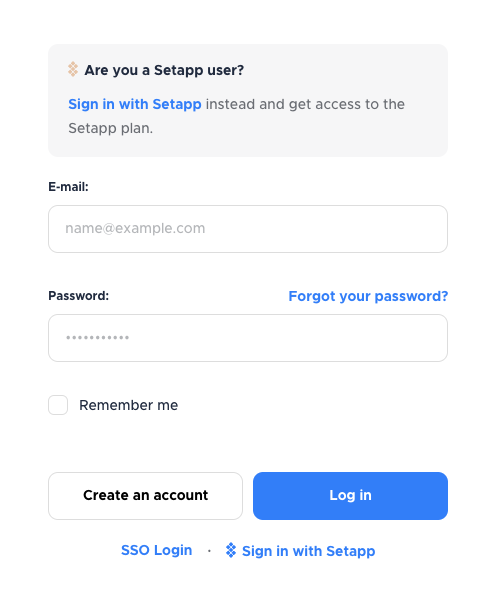The height and width of the screenshot is (600, 503).
Task: Click the Remember me label text
Action: [x=129, y=405]
